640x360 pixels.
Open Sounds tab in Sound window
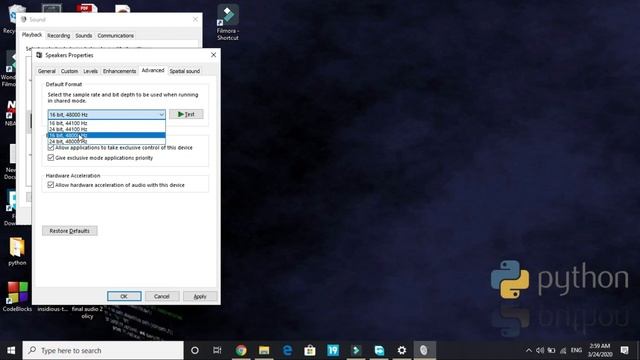[84, 36]
